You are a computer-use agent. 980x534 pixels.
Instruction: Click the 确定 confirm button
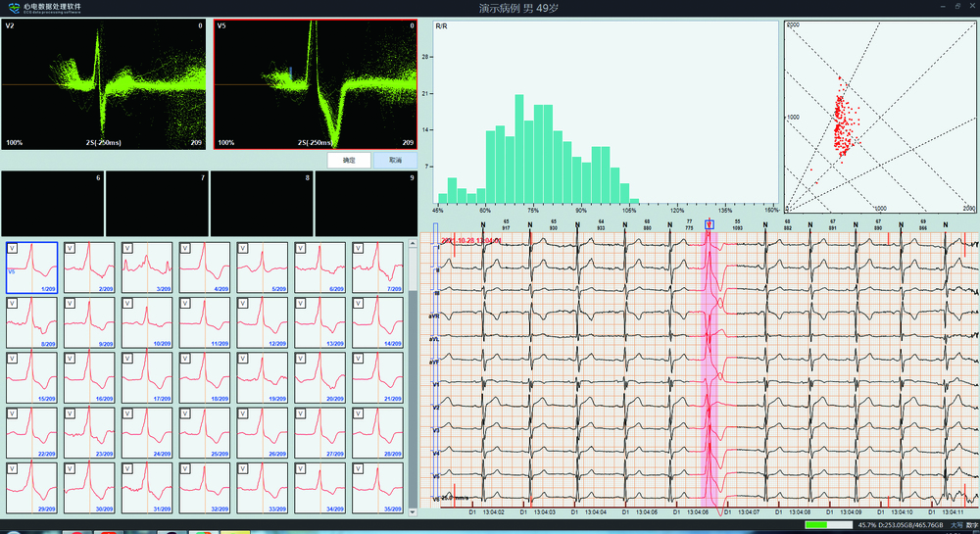pyautogui.click(x=349, y=160)
